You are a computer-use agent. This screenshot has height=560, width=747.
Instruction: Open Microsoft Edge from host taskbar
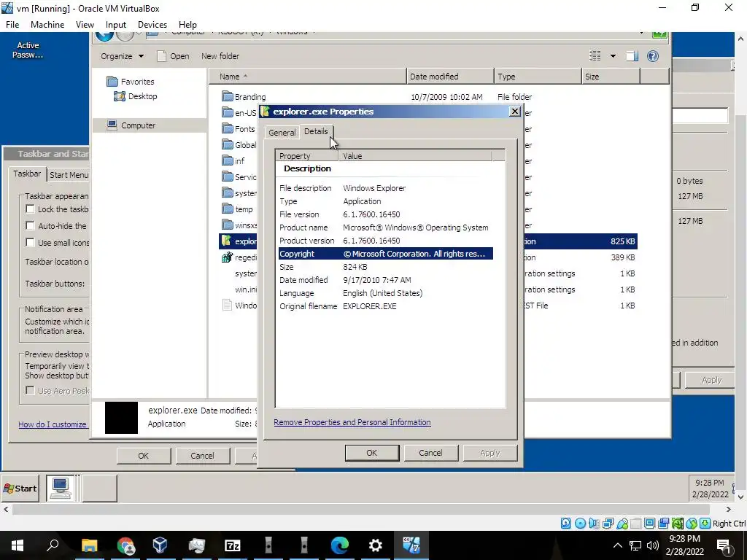pos(340,545)
